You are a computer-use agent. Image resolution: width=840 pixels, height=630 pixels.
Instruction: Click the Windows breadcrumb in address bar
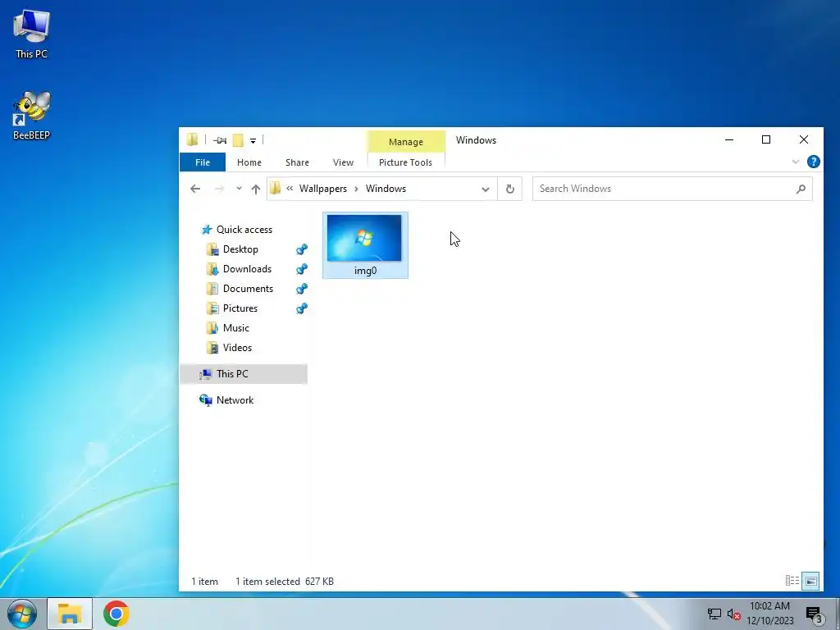(386, 189)
